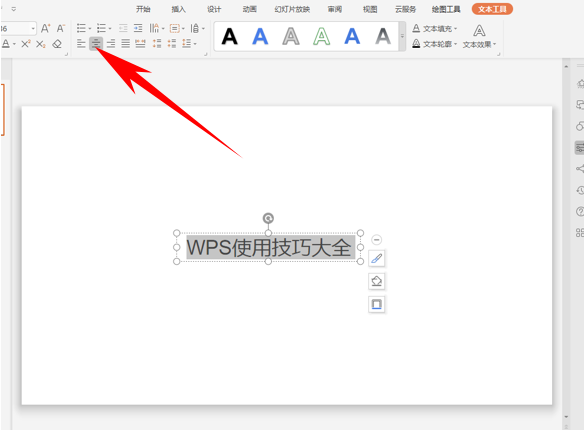Viewport: 586px width, 430px height.
Task: Choose the gray outlined A text style
Action: tap(291, 37)
